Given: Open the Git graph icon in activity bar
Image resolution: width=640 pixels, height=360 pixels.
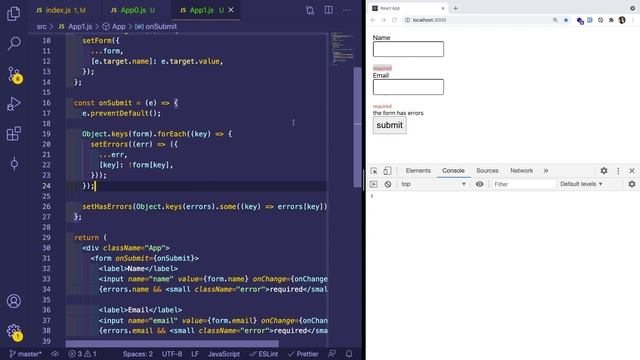Looking at the screenshot, I should pyautogui.click(x=14, y=164).
